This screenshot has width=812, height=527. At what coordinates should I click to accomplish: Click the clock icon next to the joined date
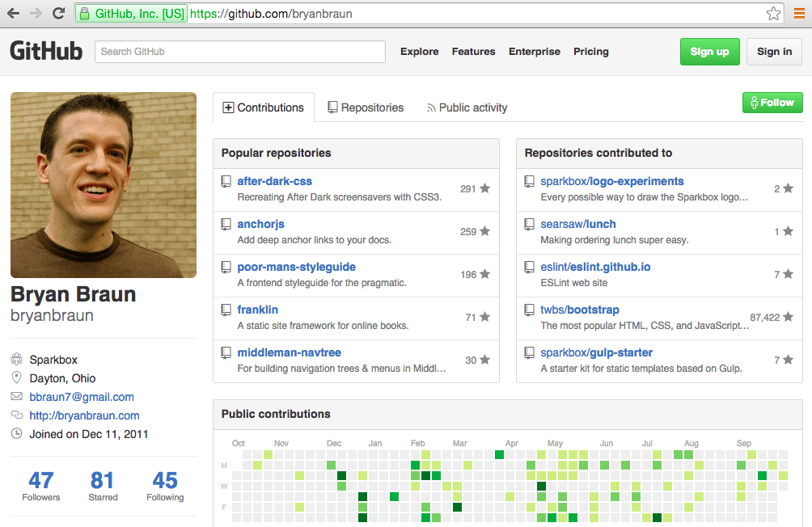tap(16, 434)
